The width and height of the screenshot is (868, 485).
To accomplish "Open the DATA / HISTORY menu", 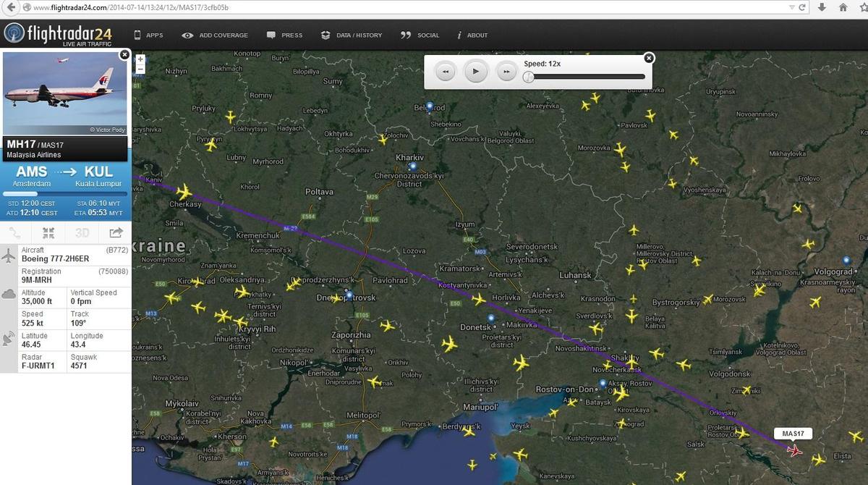I will [352, 35].
